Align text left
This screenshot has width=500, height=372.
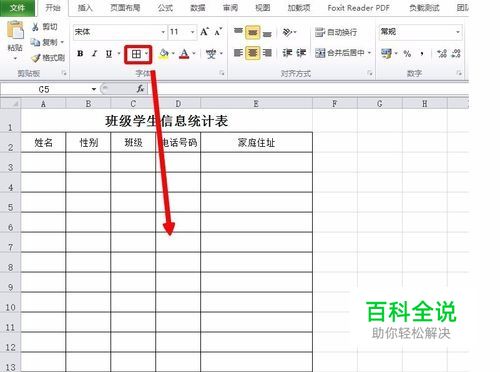point(238,53)
